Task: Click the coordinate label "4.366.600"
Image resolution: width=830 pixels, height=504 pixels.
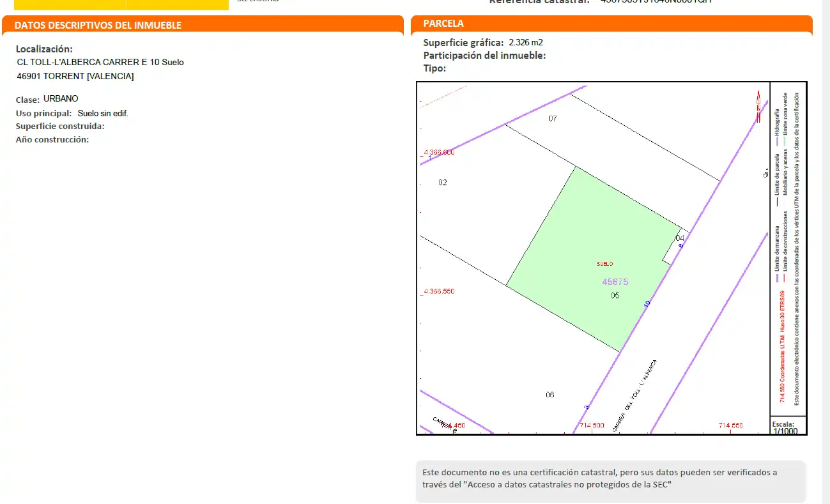Action: point(438,153)
